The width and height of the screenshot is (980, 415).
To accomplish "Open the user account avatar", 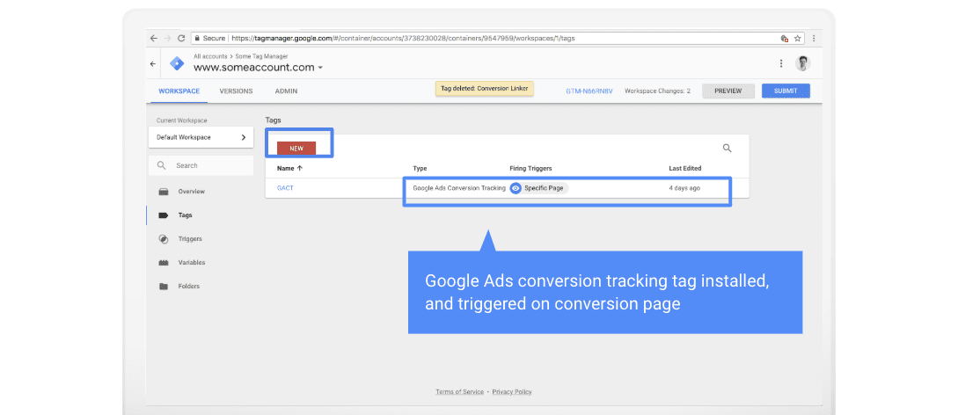I will tap(802, 63).
